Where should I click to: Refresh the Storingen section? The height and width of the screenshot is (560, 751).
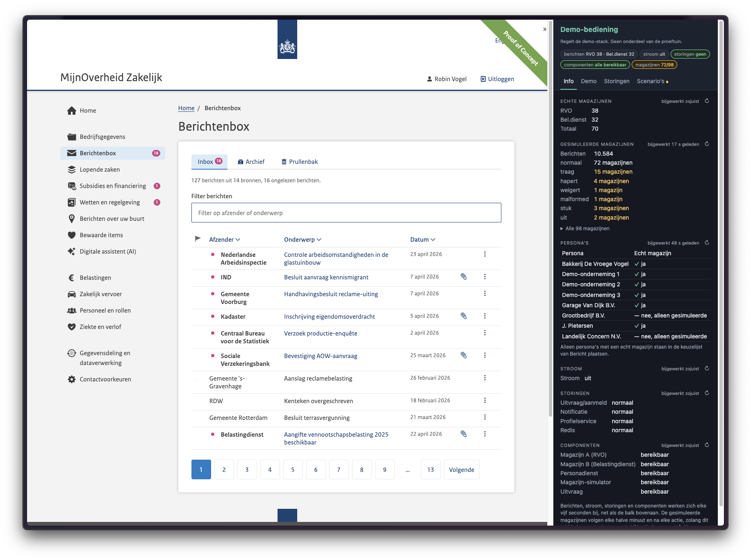point(707,393)
